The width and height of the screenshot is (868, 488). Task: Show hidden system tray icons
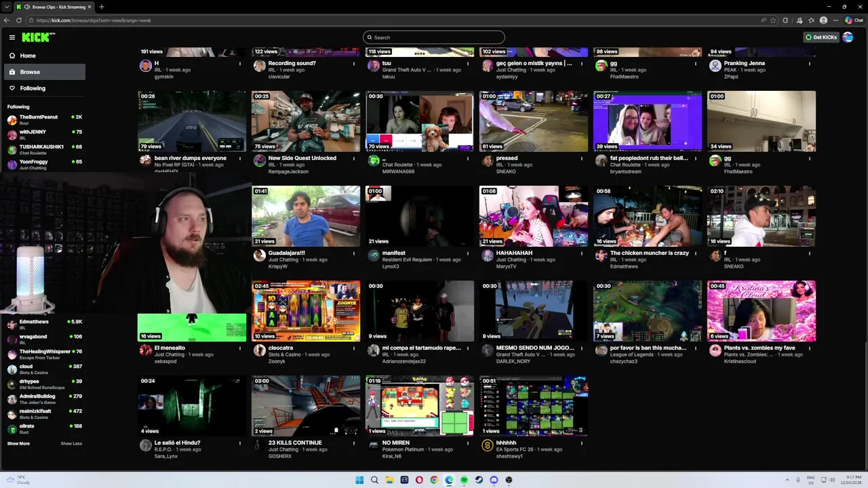[x=787, y=480]
